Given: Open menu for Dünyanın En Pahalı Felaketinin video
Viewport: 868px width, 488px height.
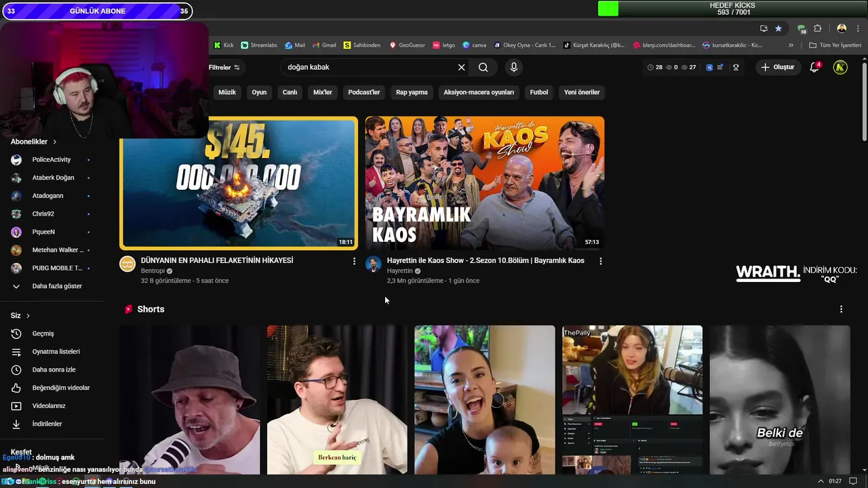Looking at the screenshot, I should click(354, 261).
